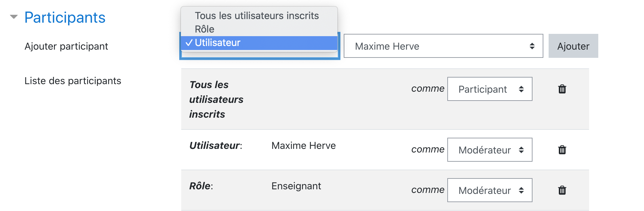
Task: Open the Participant role dropdown for all users
Action: [490, 89]
